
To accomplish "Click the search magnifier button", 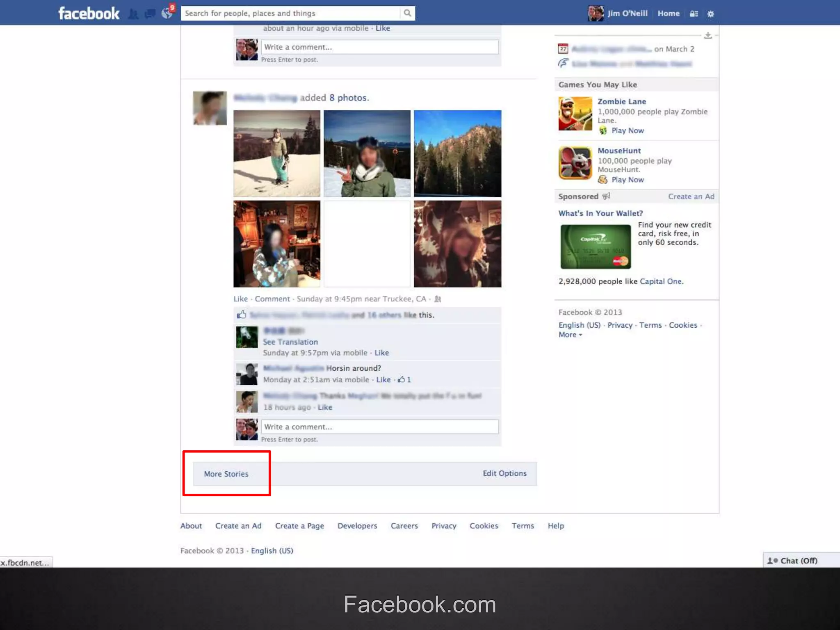I will [x=407, y=13].
